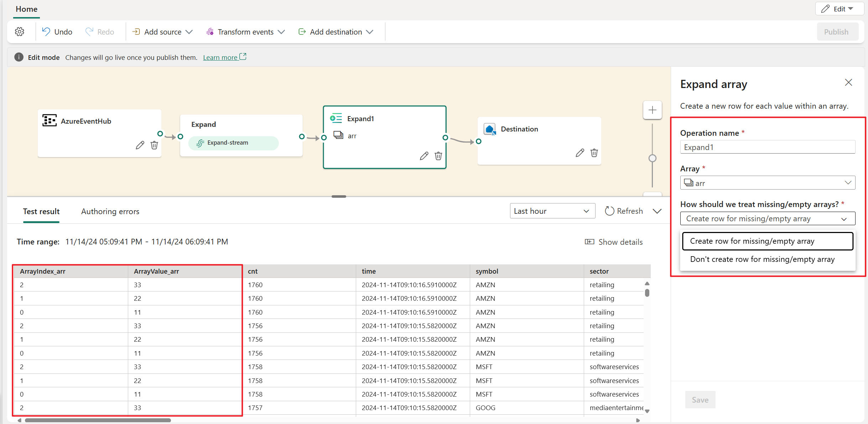The image size is (868, 424).
Task: Switch to the Authoring errors tab
Action: (109, 211)
